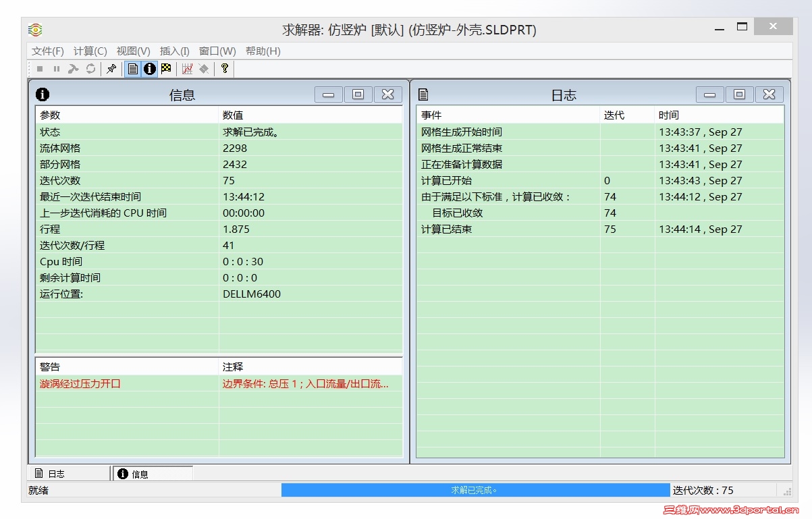The height and width of the screenshot is (519, 812).
Task: Select the 状态 row in info table
Action: [219, 132]
